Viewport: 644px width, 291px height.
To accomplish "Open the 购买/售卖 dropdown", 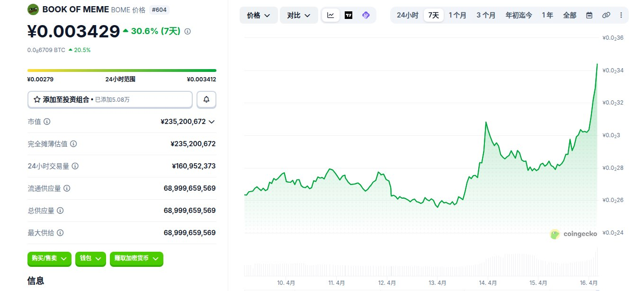I will [x=49, y=258].
